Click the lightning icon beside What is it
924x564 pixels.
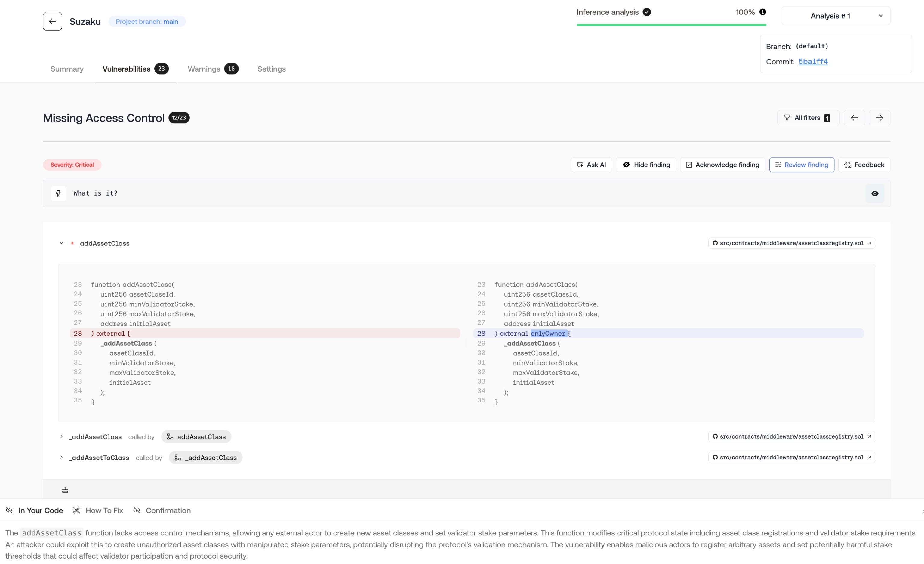click(58, 193)
